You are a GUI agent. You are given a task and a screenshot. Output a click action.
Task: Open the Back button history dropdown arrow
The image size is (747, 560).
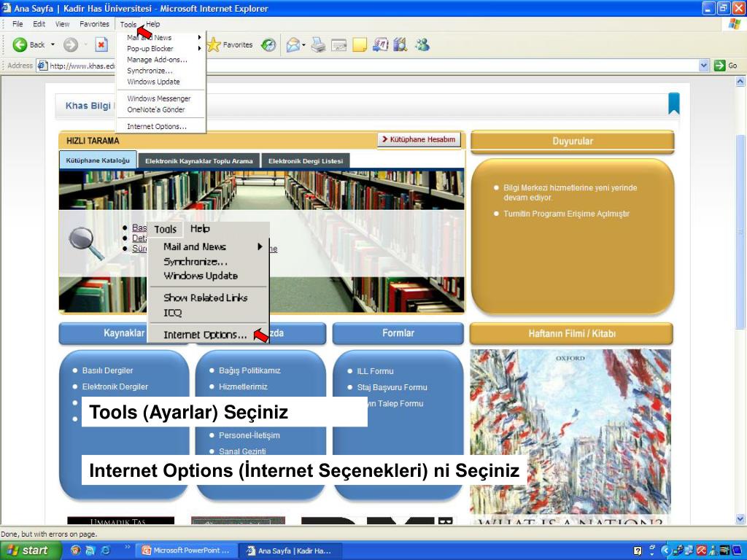53,44
